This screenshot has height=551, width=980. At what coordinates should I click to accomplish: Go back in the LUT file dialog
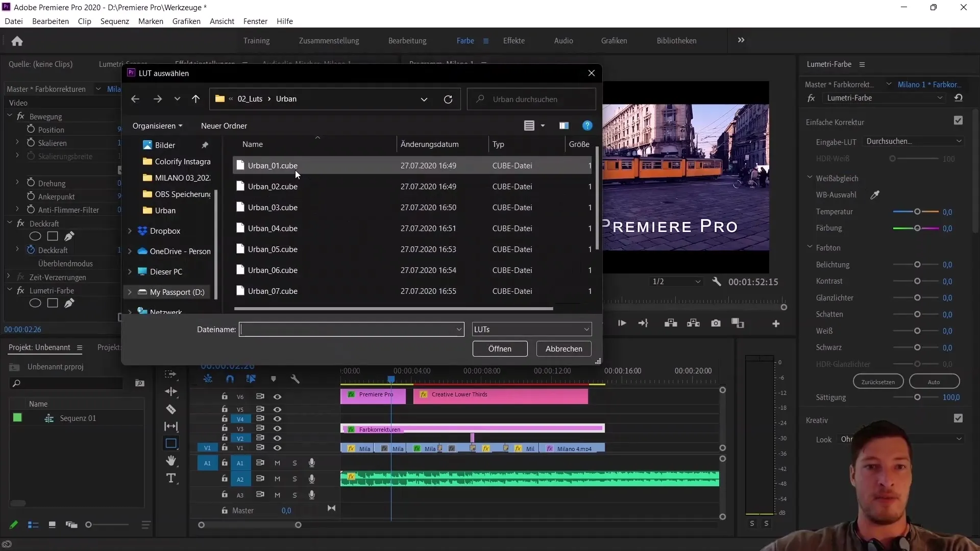click(135, 99)
